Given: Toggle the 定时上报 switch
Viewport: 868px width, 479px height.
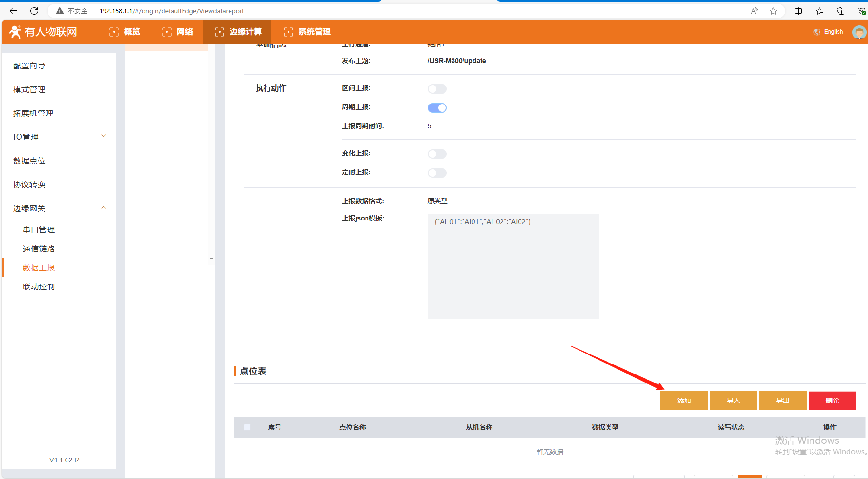Looking at the screenshot, I should (x=437, y=173).
